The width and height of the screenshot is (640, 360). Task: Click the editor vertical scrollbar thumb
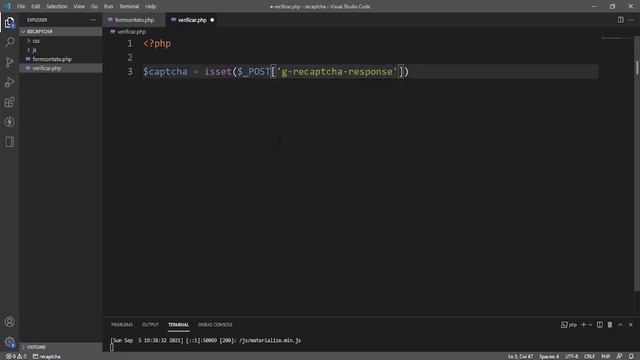tap(637, 67)
